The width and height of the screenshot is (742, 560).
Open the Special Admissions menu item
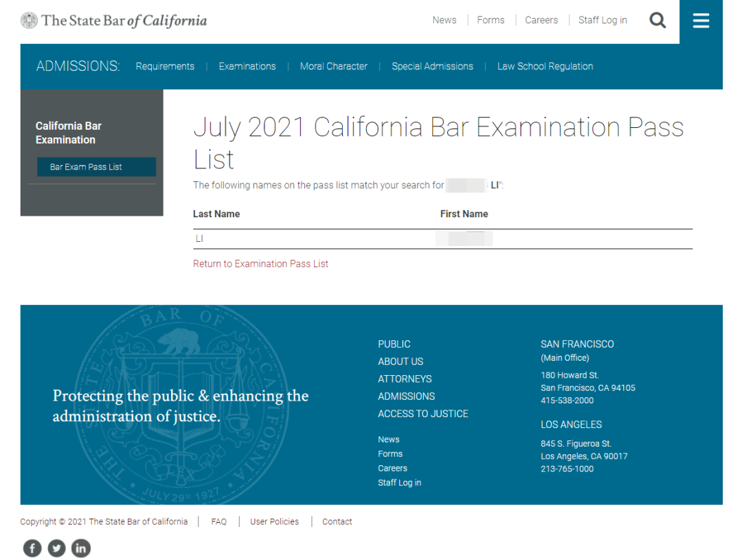tap(432, 66)
